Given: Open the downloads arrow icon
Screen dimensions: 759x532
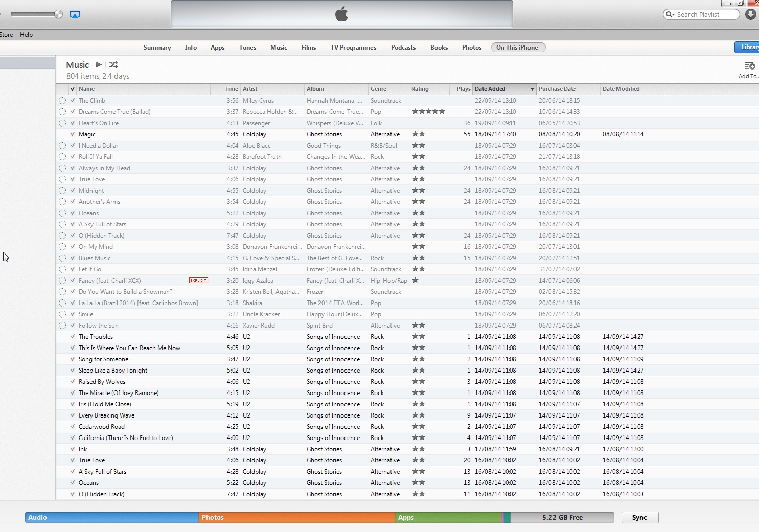Looking at the screenshot, I should click(750, 14).
